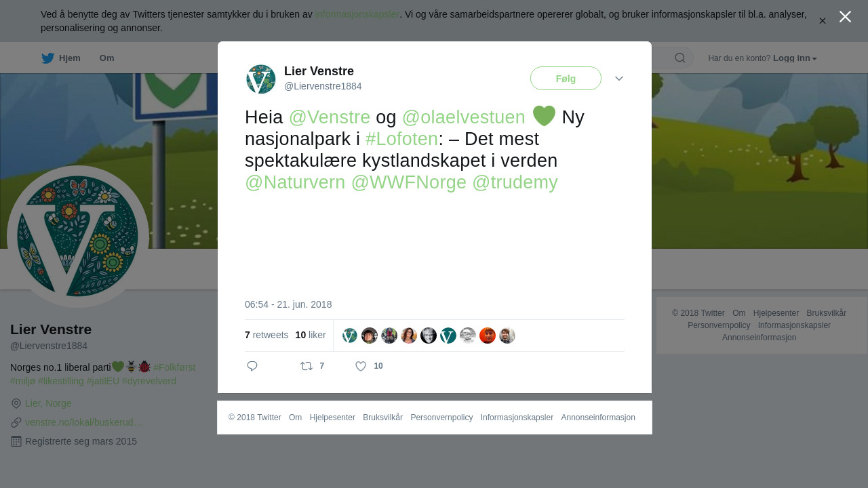868x488 pixels.
Task: Expand the Logg inn dropdown
Action: click(795, 58)
